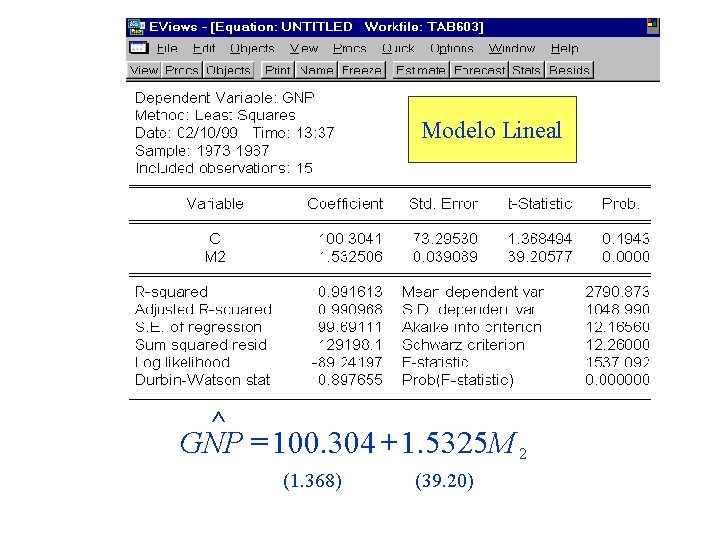Click the equation window icon beside File menu
This screenshot has width=720, height=540.
[x=138, y=48]
